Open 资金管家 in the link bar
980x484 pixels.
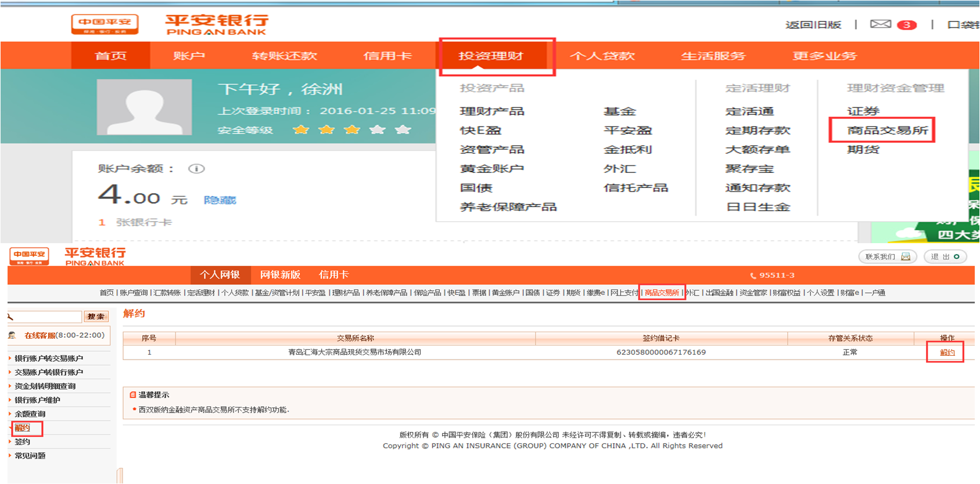coord(753,292)
